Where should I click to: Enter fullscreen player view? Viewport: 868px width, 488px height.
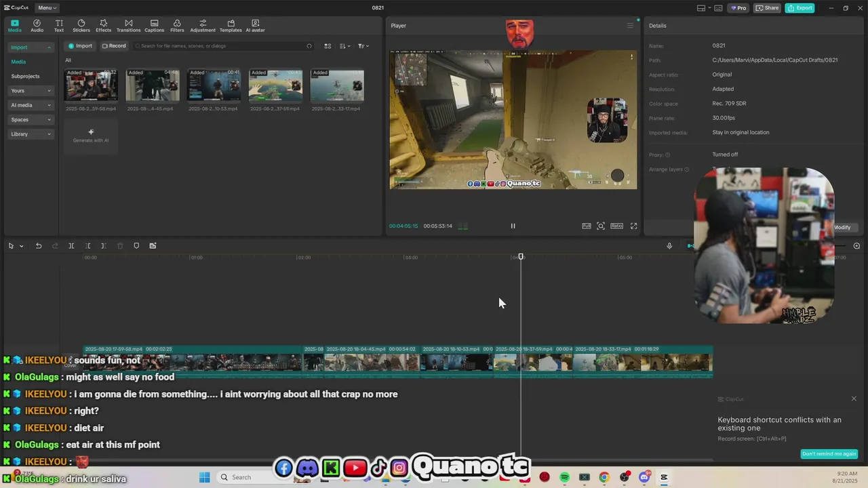tap(634, 226)
